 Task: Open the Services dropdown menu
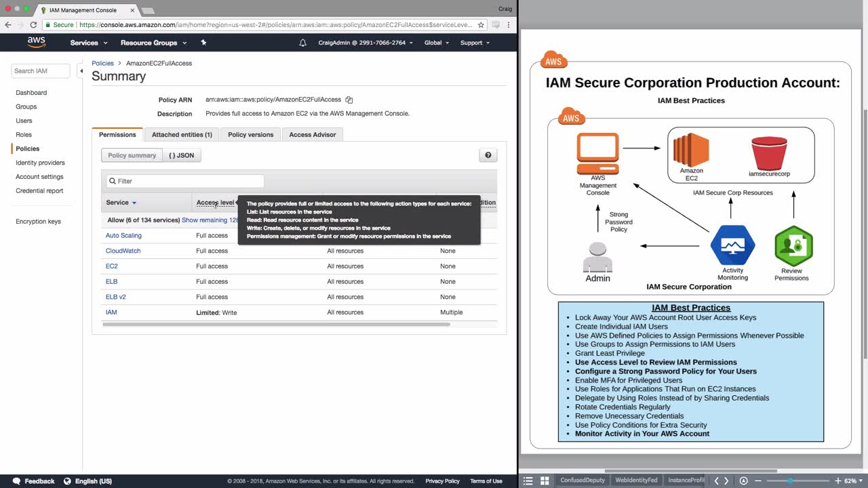[x=89, y=43]
